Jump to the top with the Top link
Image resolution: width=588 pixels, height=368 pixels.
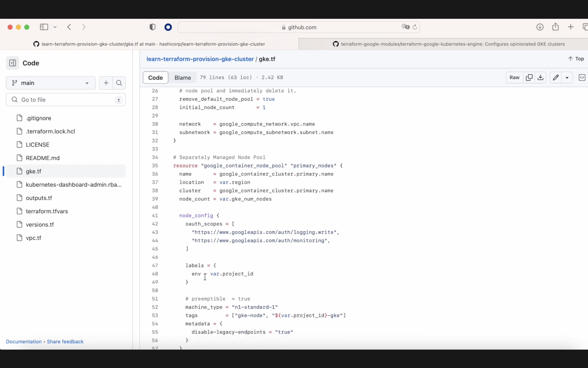pos(576,59)
